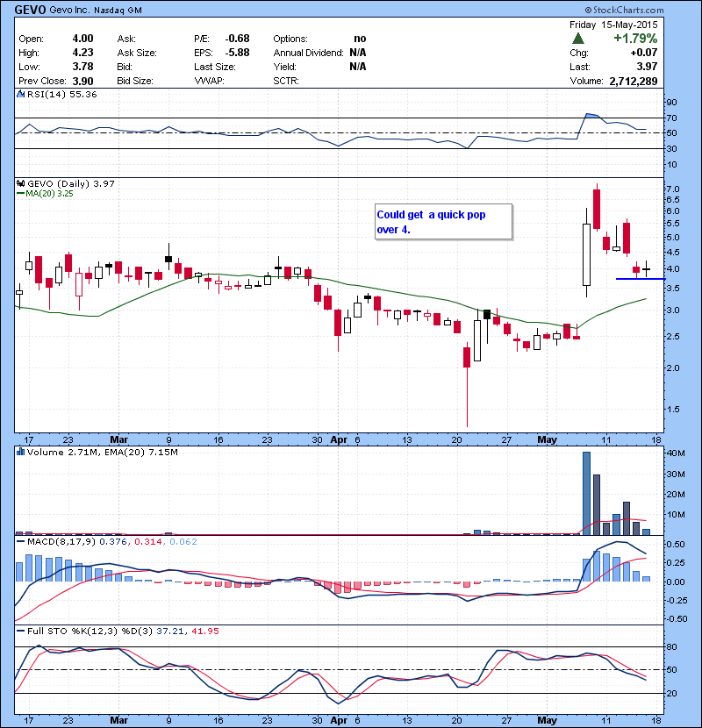
Task: Click the tallest blue volume bar near 40M
Action: click(x=586, y=493)
